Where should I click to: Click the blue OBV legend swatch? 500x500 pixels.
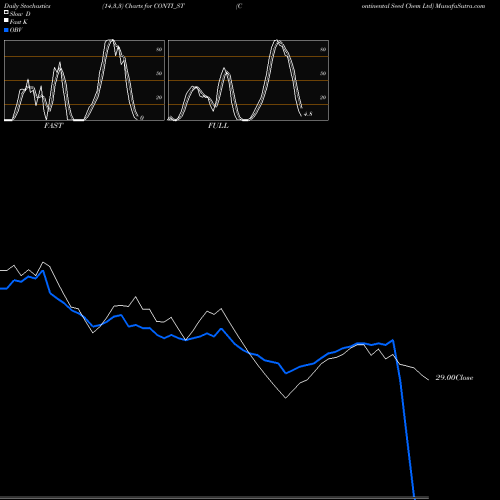pyautogui.click(x=6, y=30)
